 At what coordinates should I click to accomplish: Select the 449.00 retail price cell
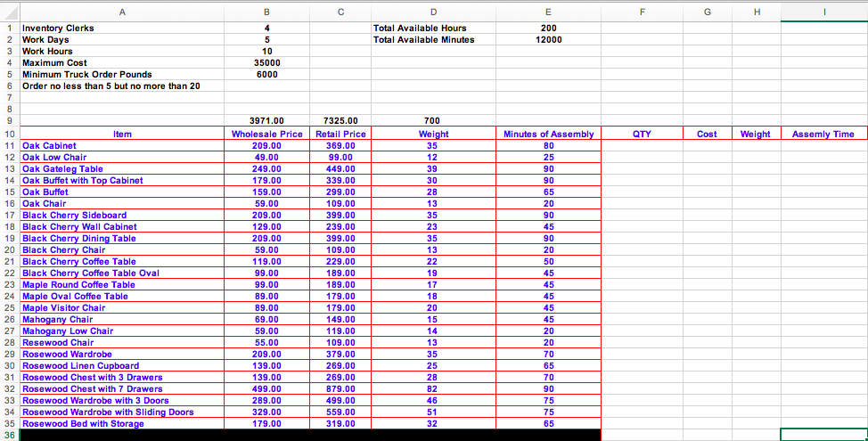[x=341, y=168]
